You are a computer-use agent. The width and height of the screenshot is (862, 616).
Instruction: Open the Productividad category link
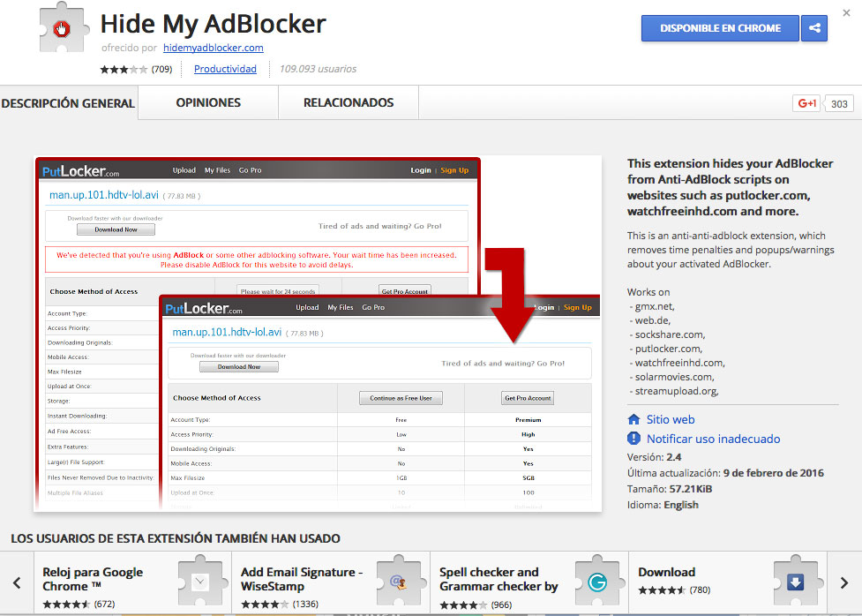(225, 69)
